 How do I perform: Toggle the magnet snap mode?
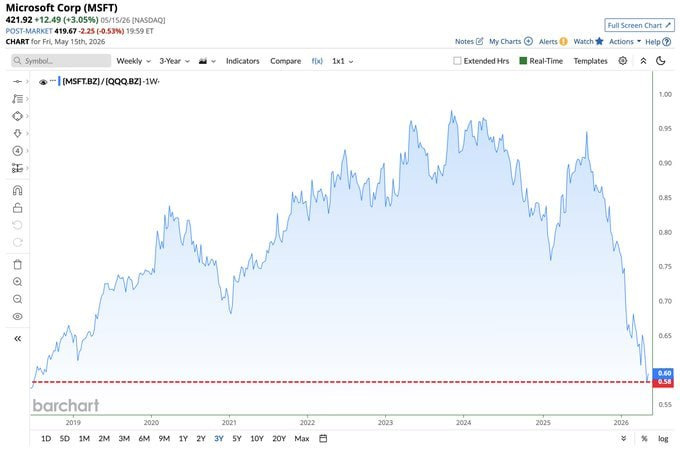click(17, 190)
